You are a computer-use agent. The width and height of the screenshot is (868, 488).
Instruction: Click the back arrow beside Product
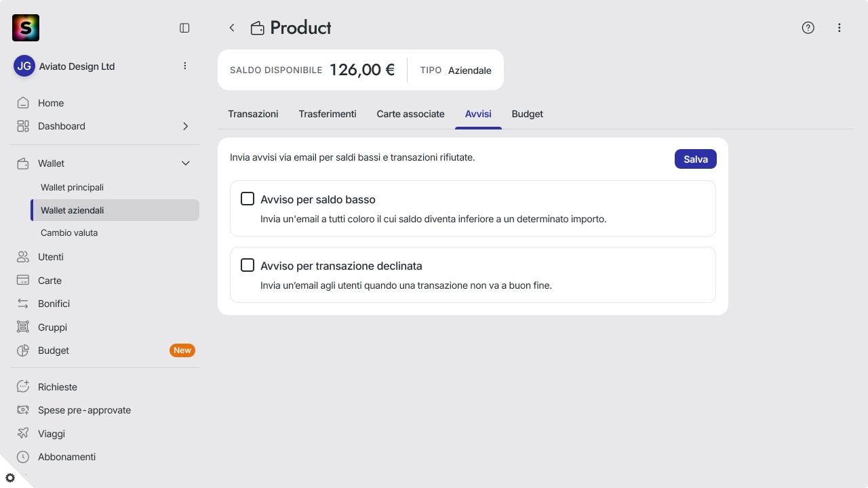[232, 28]
